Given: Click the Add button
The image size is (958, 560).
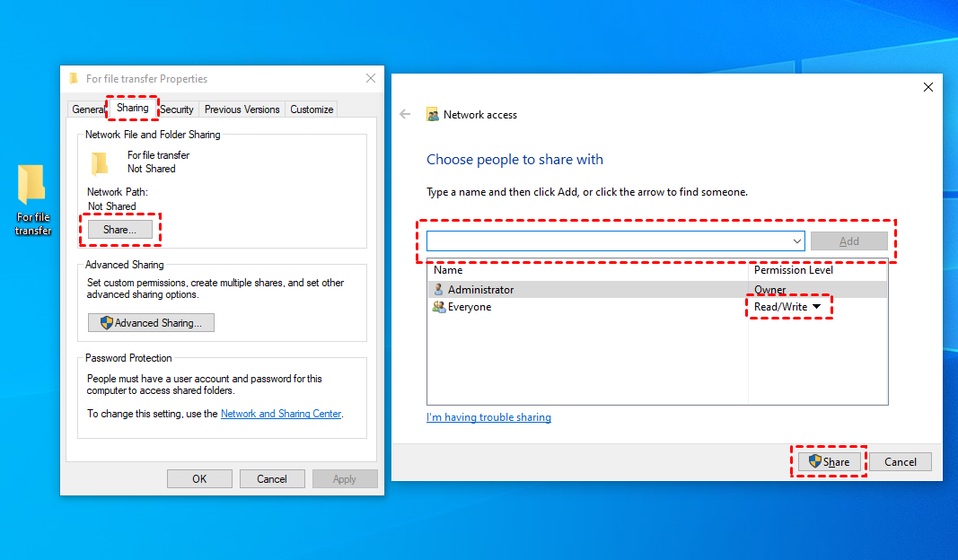Looking at the screenshot, I should click(x=848, y=241).
